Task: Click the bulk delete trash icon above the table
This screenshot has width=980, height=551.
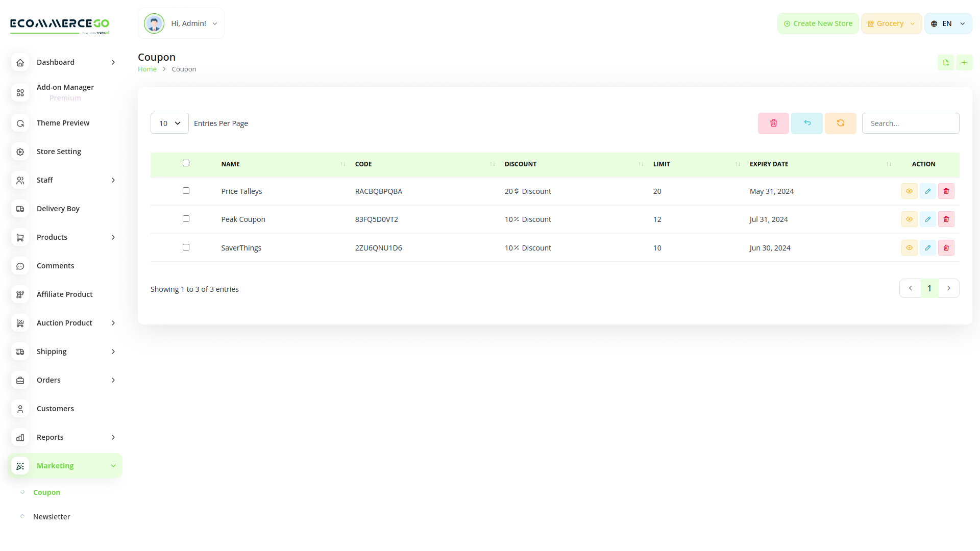Action: (x=773, y=123)
